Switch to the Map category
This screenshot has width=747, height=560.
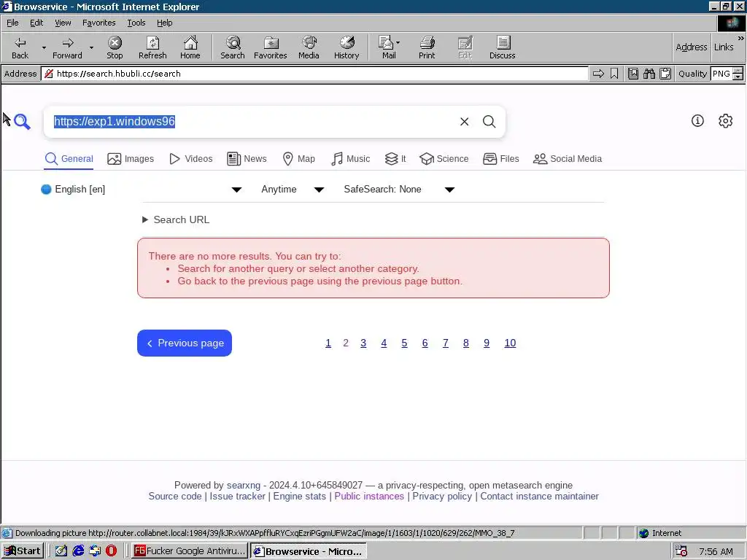298,159
